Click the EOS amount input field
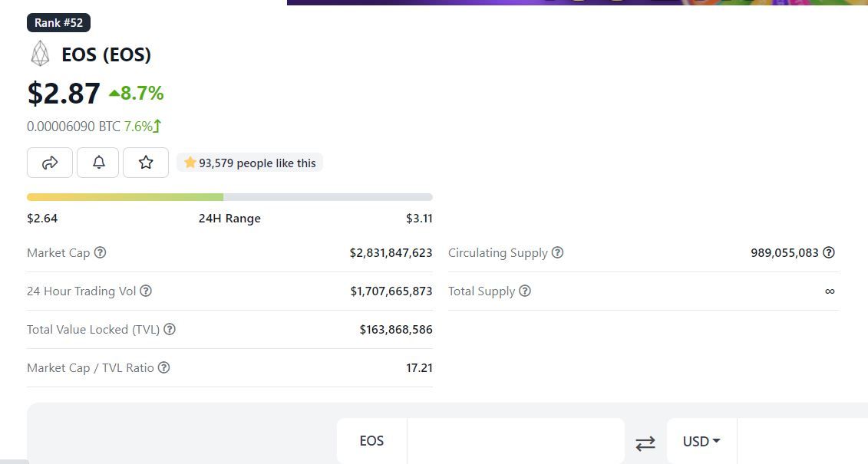Viewport: 868px width, 464px height. click(515, 441)
